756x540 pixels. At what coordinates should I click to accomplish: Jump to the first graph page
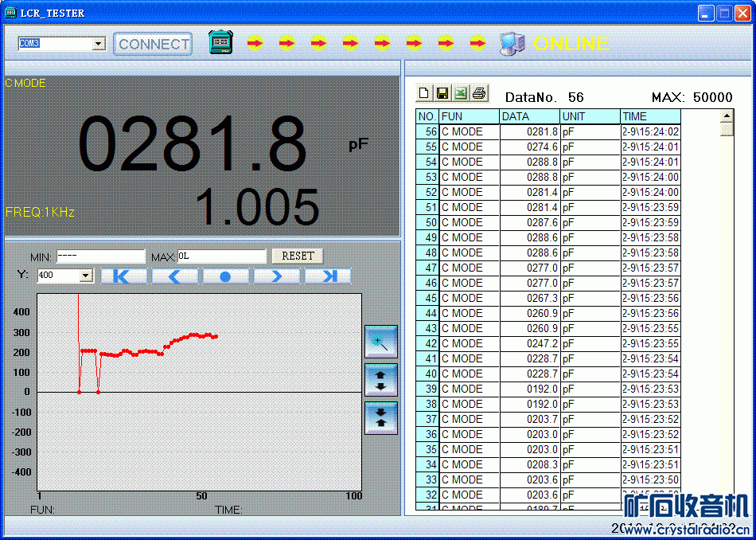[124, 276]
